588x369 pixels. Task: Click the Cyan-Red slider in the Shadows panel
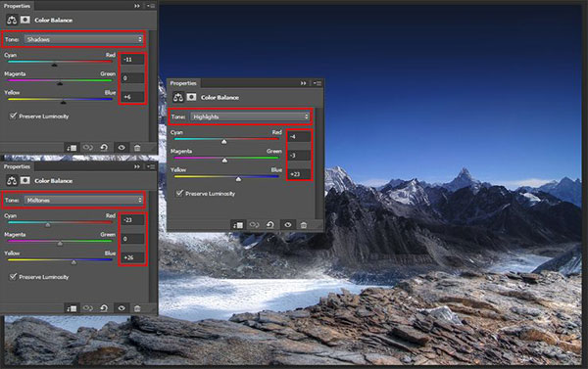(x=60, y=63)
